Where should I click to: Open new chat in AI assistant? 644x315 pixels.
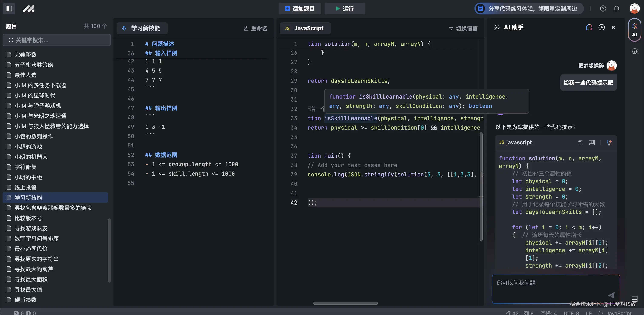click(x=589, y=27)
